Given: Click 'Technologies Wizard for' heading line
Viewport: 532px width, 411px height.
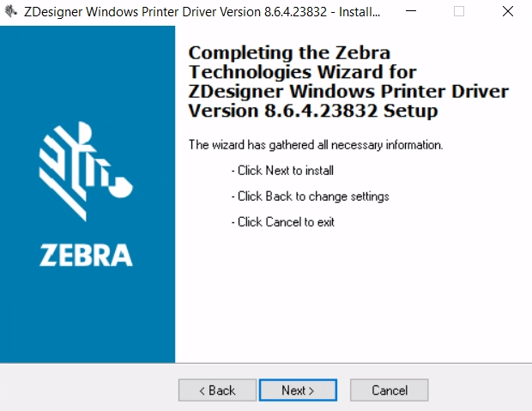Looking at the screenshot, I should [302, 72].
